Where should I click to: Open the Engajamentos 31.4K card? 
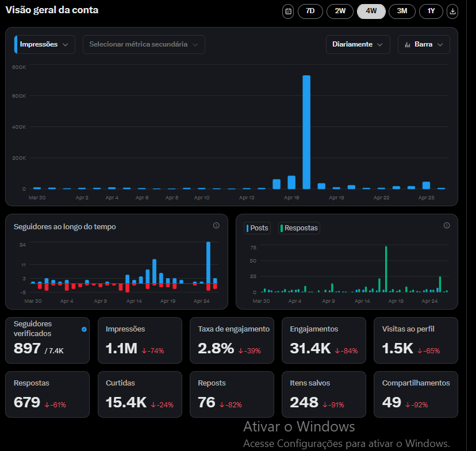click(324, 340)
